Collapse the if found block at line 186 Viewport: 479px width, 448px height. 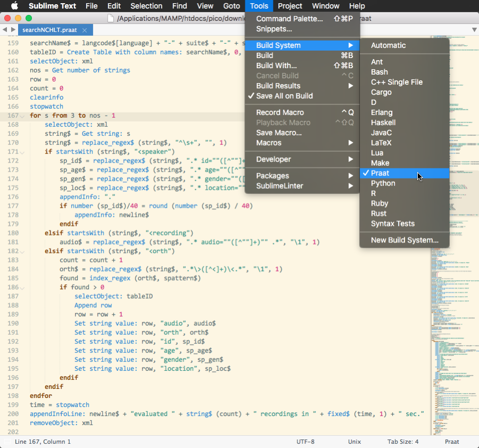(x=22, y=288)
